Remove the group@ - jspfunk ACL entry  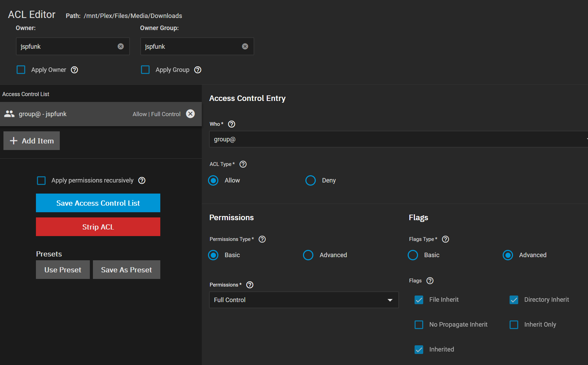pyautogui.click(x=190, y=114)
